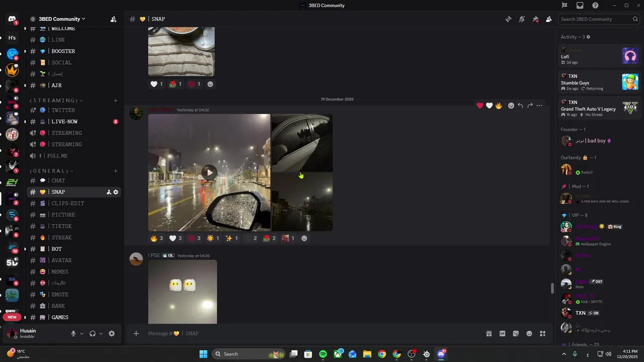Open SNAP channel edit gear
The image size is (644, 362).
coord(116,192)
